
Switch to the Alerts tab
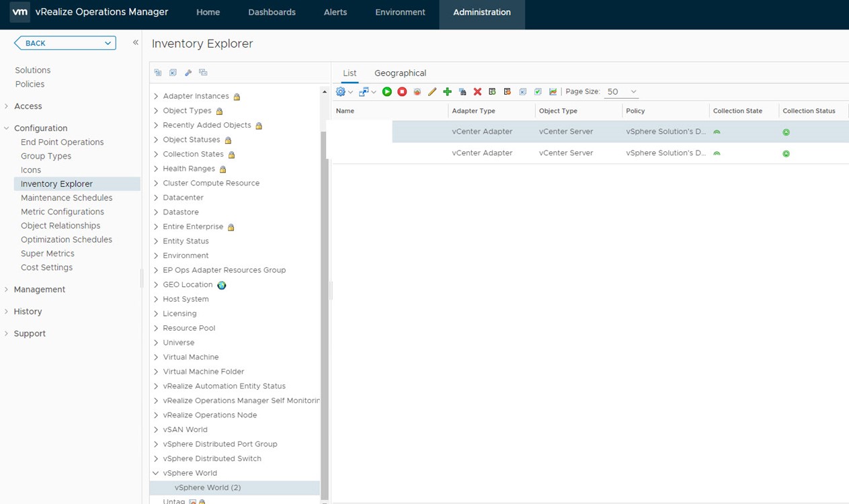pos(335,12)
